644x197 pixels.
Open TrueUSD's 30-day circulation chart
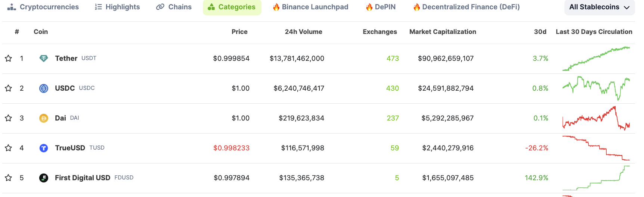point(596,148)
